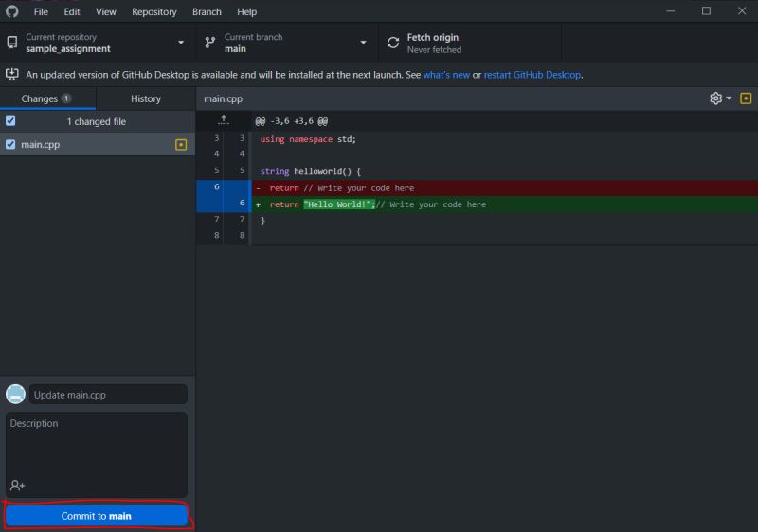
Task: Click the main.cpp filename in diff header
Action: 223,98
